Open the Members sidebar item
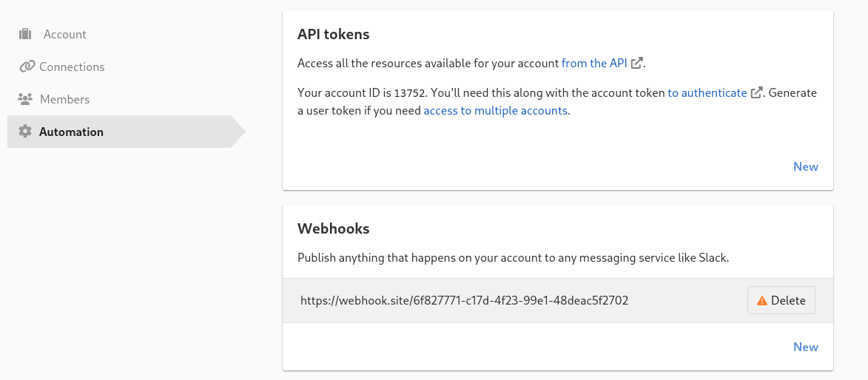Screen dimensions: 868x380 point(64,99)
